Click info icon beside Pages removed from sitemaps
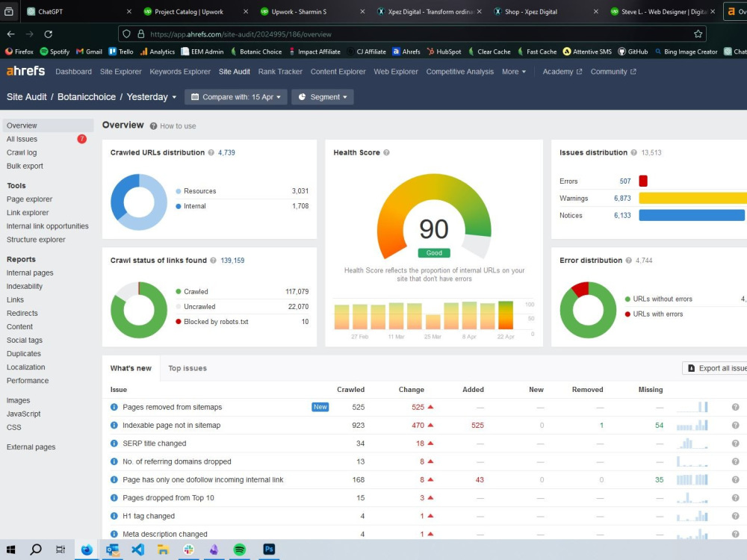Viewport: 747px width, 560px height. [x=114, y=407]
